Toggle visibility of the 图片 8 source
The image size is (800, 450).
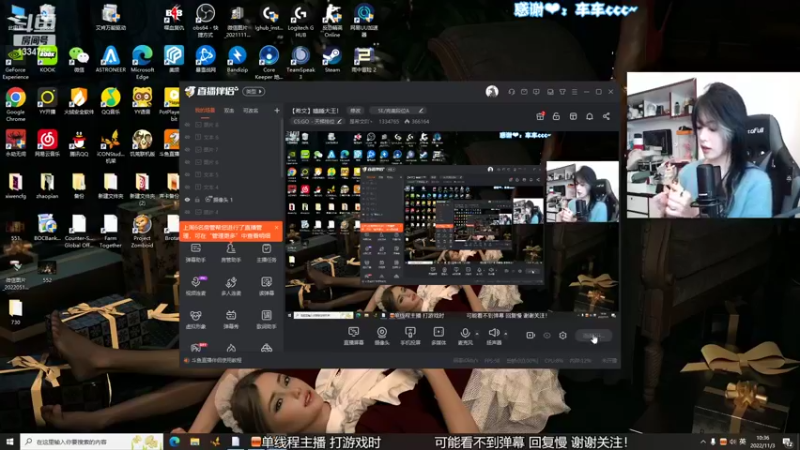coord(187,124)
